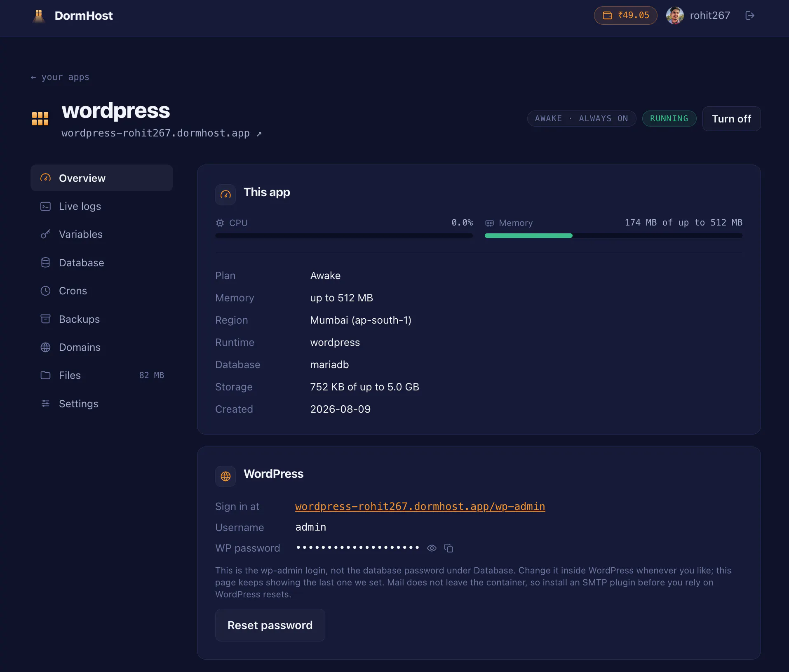Click the RUNNING status badge
Viewport: 789px width, 672px height.
pyautogui.click(x=669, y=118)
